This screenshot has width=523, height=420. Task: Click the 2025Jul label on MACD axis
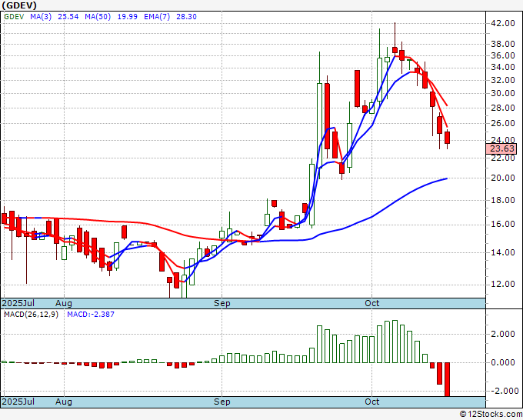(18, 402)
